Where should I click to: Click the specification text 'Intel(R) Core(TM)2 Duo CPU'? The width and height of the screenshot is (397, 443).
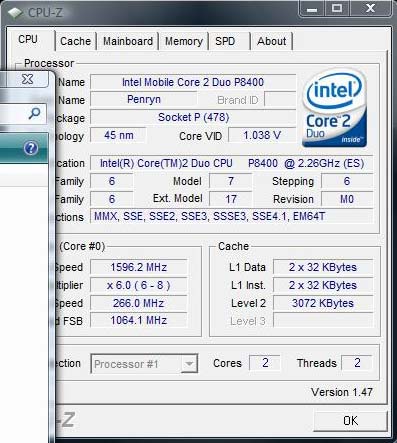point(166,163)
